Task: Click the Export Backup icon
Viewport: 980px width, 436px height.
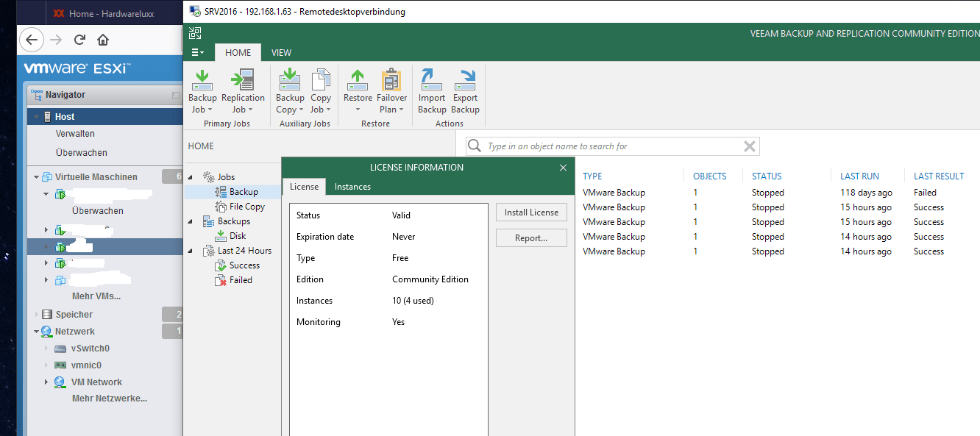Action: tap(465, 81)
